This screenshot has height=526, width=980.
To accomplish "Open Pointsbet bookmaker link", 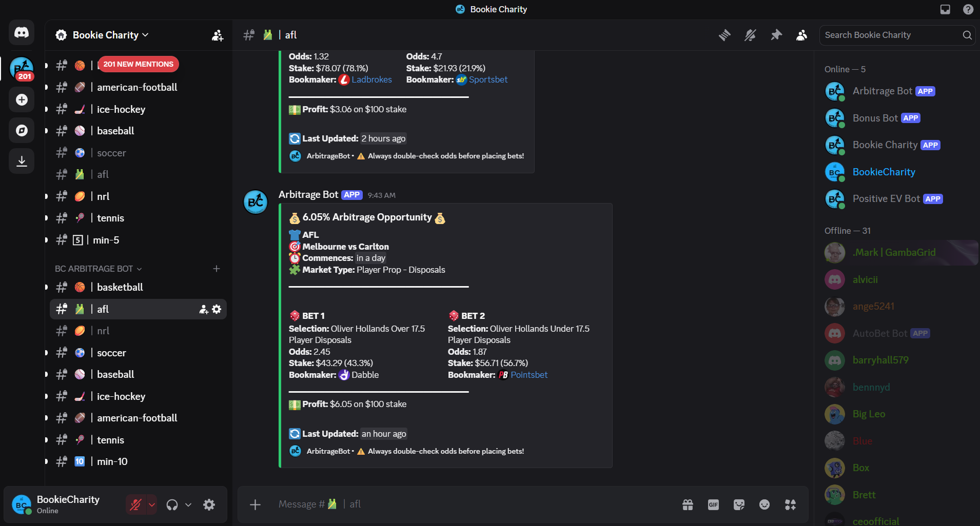I will click(x=529, y=375).
